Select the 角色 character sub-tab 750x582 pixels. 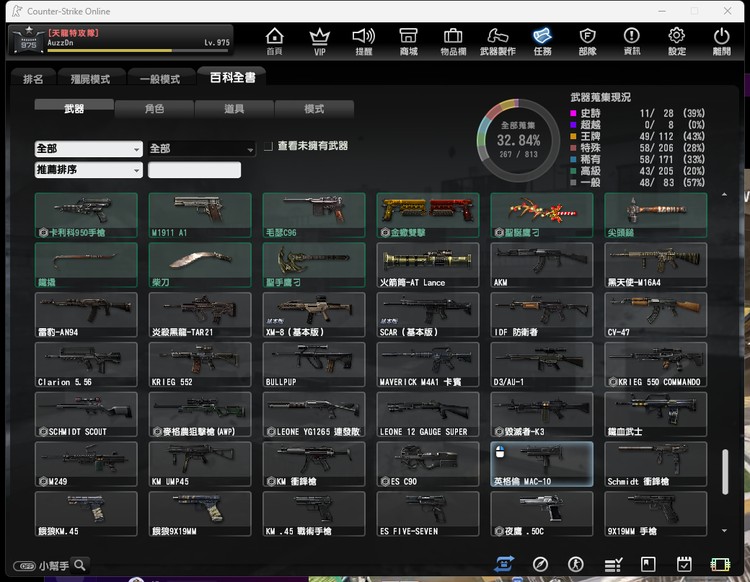154,108
